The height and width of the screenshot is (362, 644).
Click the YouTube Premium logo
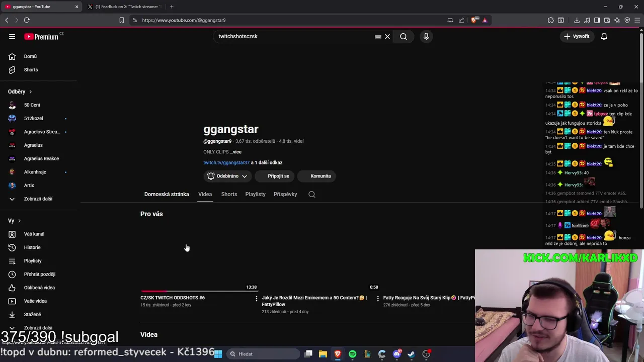[x=41, y=37]
